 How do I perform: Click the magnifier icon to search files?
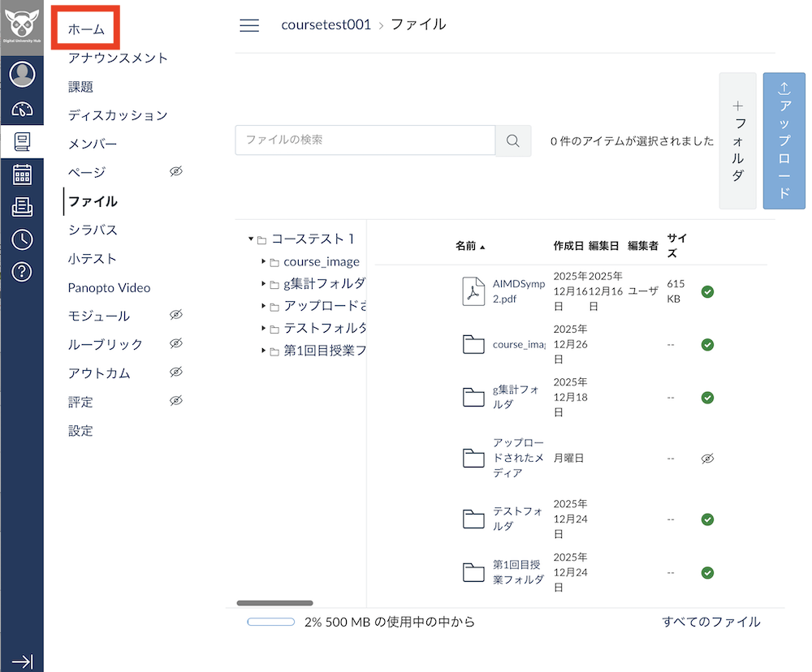click(512, 140)
